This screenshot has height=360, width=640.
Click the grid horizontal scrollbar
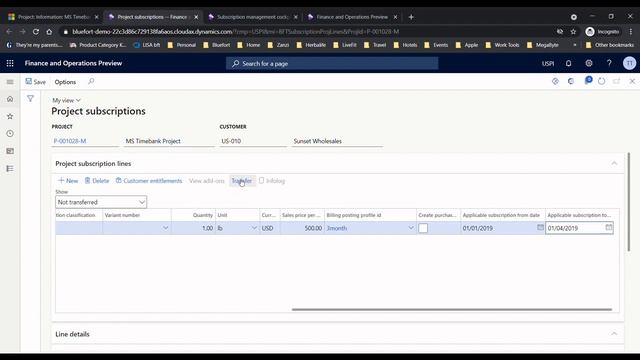pyautogui.click(x=451, y=309)
